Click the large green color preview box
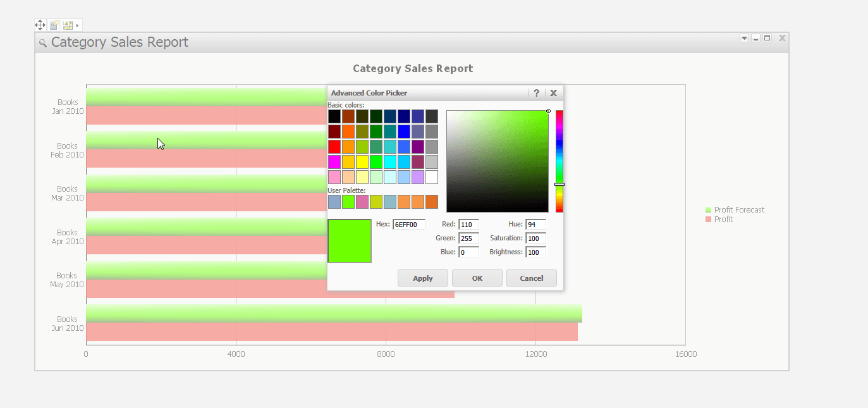The width and height of the screenshot is (868, 408). 350,241
